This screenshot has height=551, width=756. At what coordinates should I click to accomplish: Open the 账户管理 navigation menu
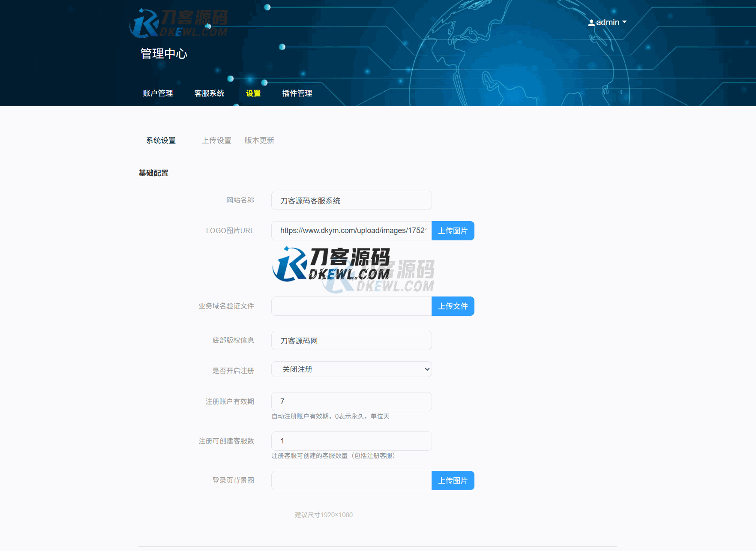click(x=158, y=93)
